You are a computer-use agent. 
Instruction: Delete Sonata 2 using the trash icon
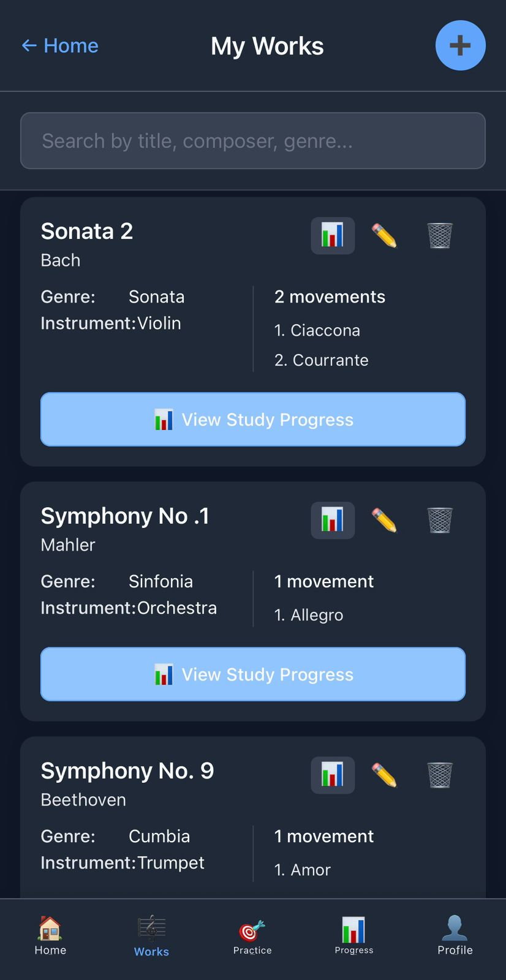(439, 235)
